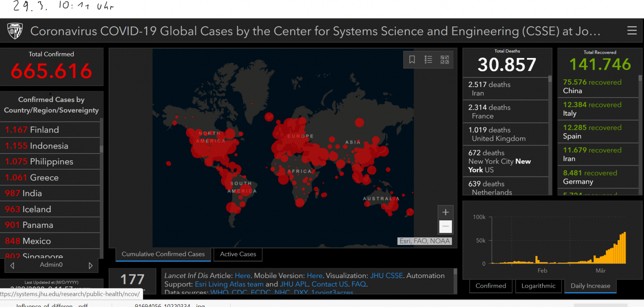Image resolution: width=644 pixels, height=307 pixels.
Task: Zoom out on the map with minus
Action: click(x=445, y=226)
